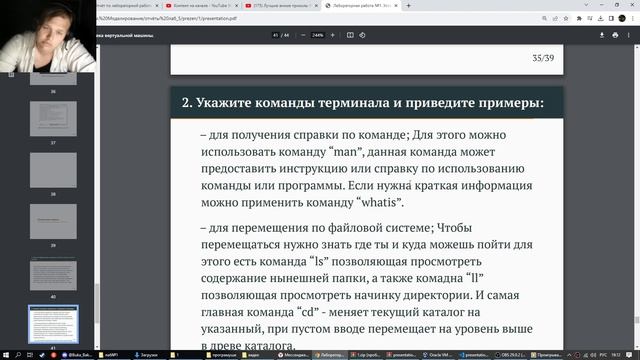Click the word “man” in the slide
Screen dimensions: 640x360
pos(345,152)
